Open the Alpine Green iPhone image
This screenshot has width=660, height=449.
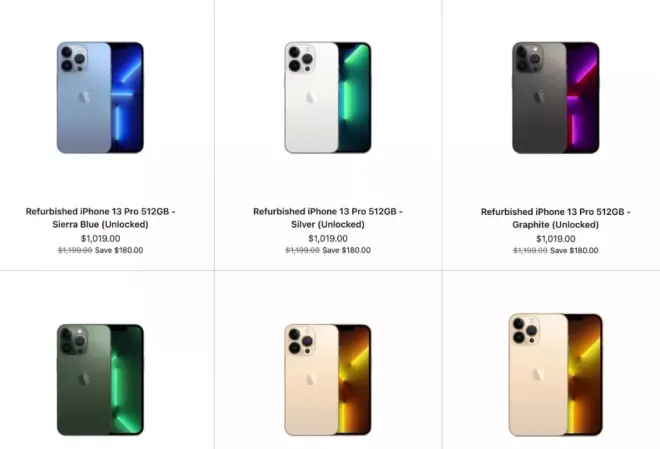pyautogui.click(x=100, y=380)
